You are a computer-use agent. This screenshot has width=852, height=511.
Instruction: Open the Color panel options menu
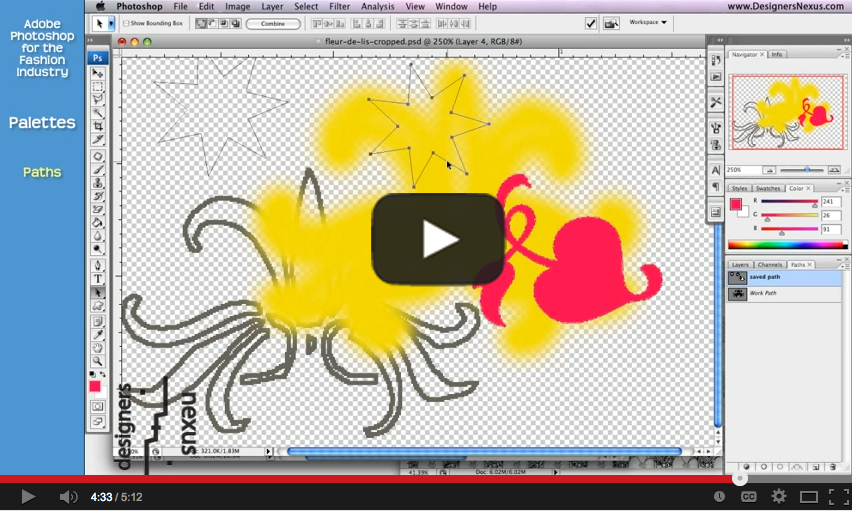[844, 189]
